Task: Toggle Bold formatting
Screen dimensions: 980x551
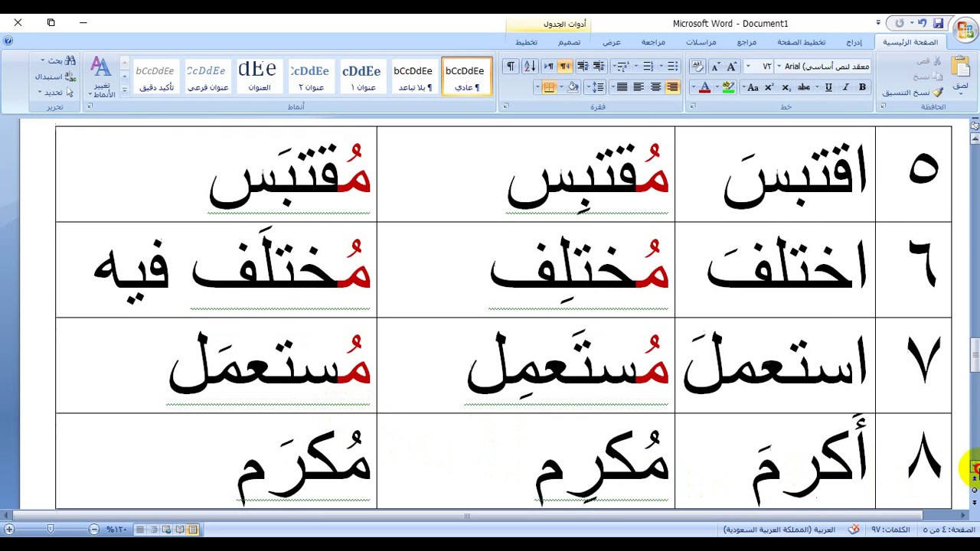Action: pos(862,87)
